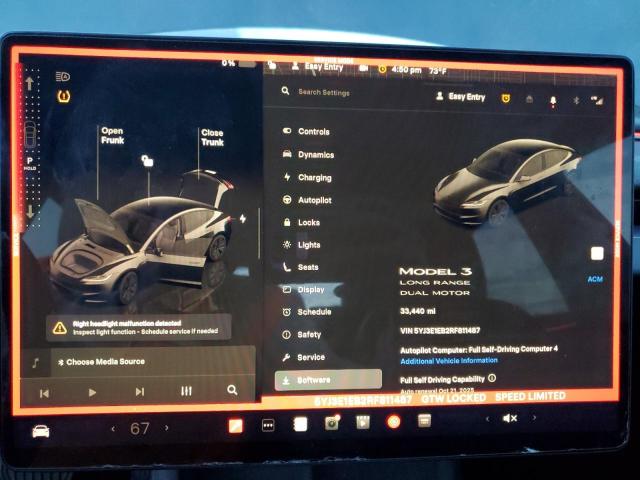640x480 pixels.
Task: Open media search magnifier icon
Action: click(232, 390)
